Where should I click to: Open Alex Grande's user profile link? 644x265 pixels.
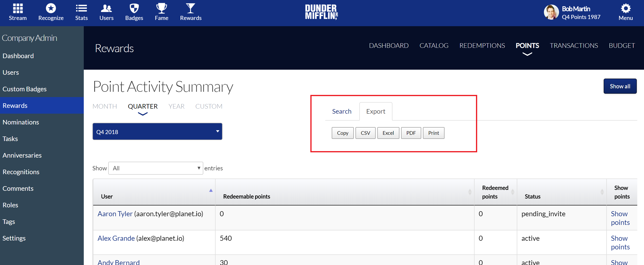[x=116, y=238]
